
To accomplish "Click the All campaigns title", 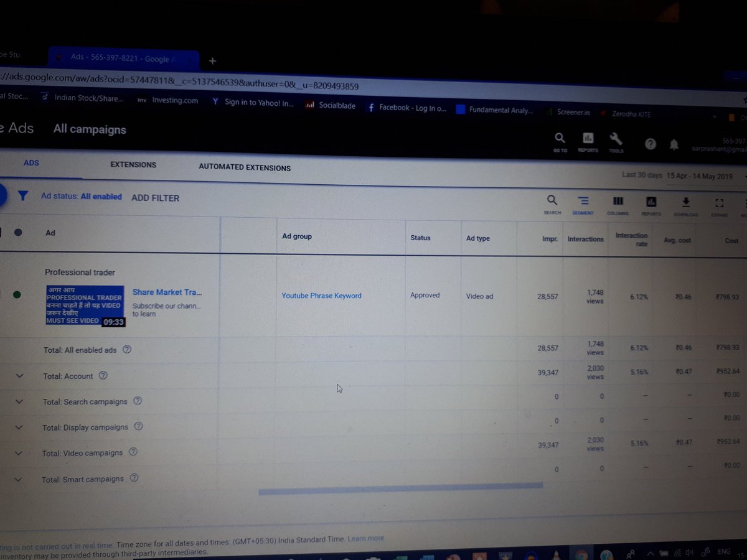I will coord(90,129).
